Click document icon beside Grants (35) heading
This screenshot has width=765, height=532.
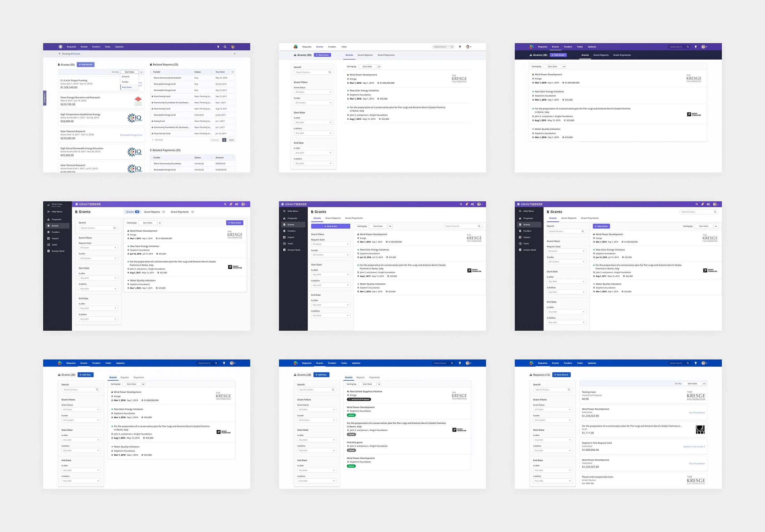[x=59, y=65]
